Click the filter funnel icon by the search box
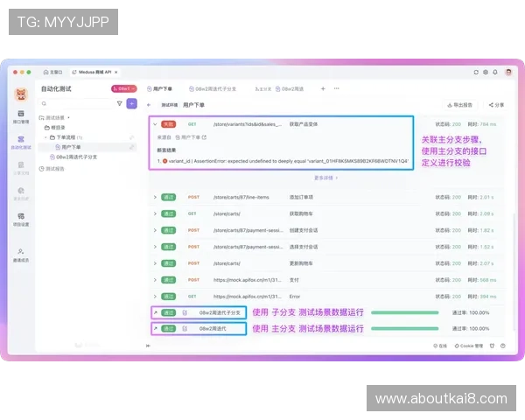Image resolution: width=525 pixels, height=420 pixels. [x=119, y=103]
